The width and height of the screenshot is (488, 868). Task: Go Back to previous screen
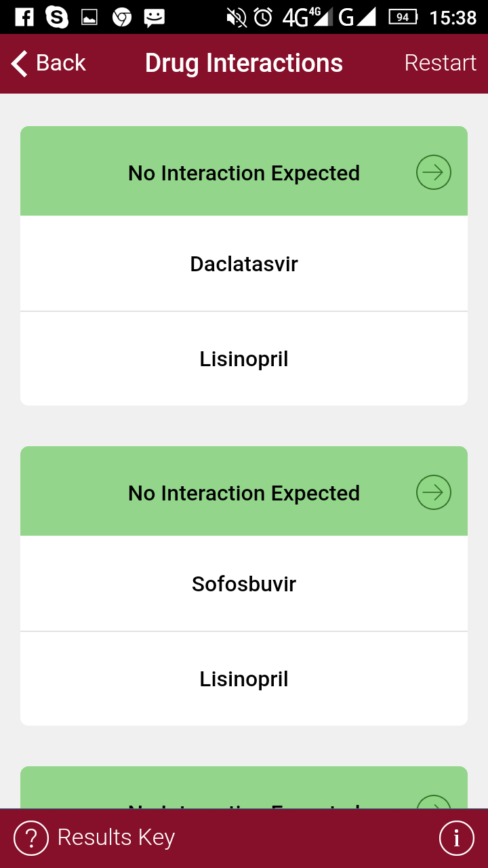(49, 63)
